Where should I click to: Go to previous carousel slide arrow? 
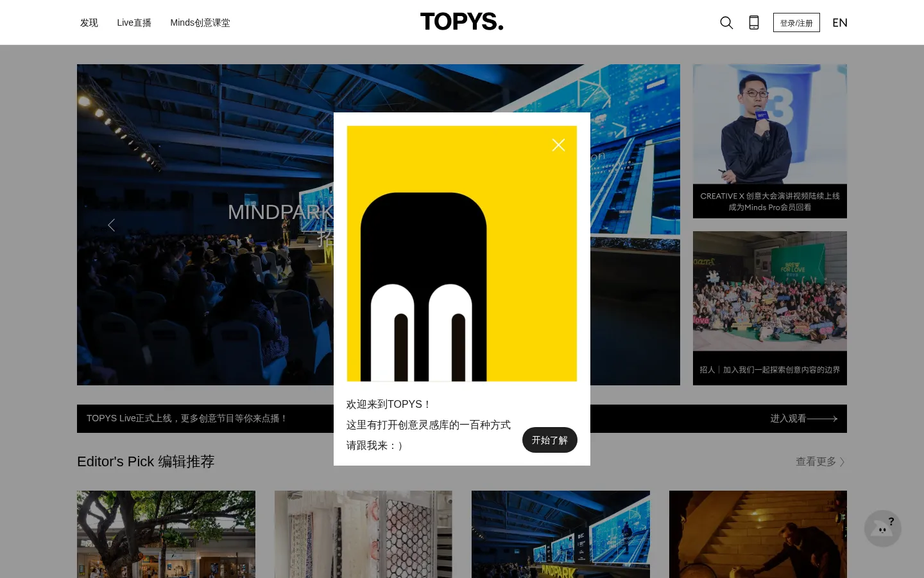click(111, 225)
